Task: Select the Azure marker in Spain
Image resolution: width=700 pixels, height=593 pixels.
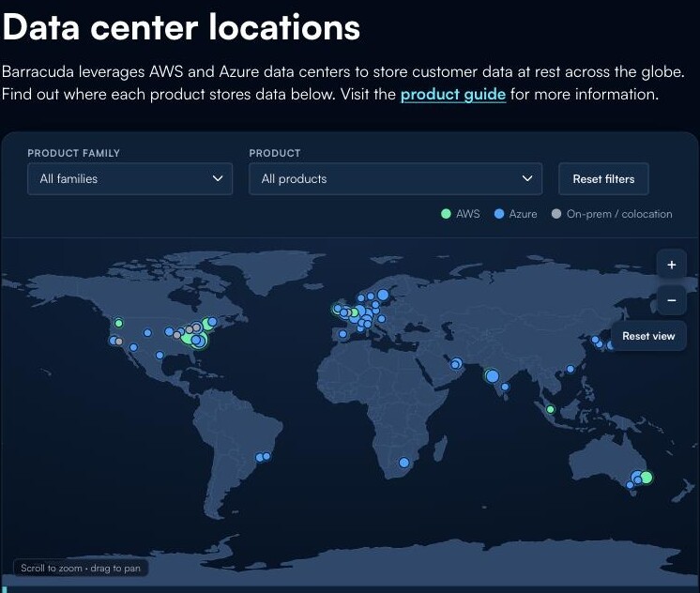Action: pos(342,334)
